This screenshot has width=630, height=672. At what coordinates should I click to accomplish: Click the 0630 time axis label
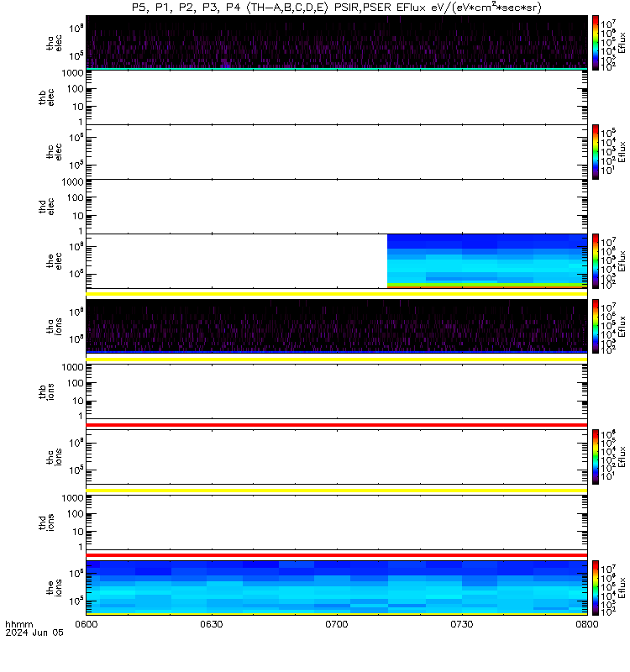[212, 624]
